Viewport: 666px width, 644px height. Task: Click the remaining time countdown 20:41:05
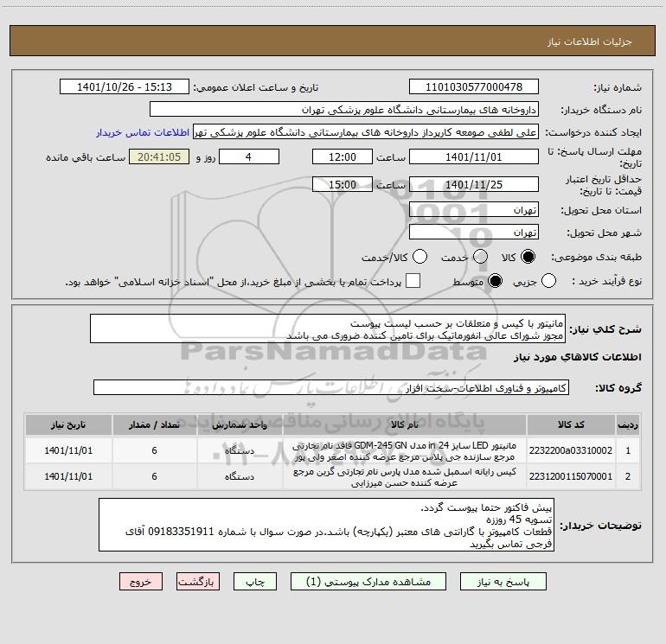[159, 156]
